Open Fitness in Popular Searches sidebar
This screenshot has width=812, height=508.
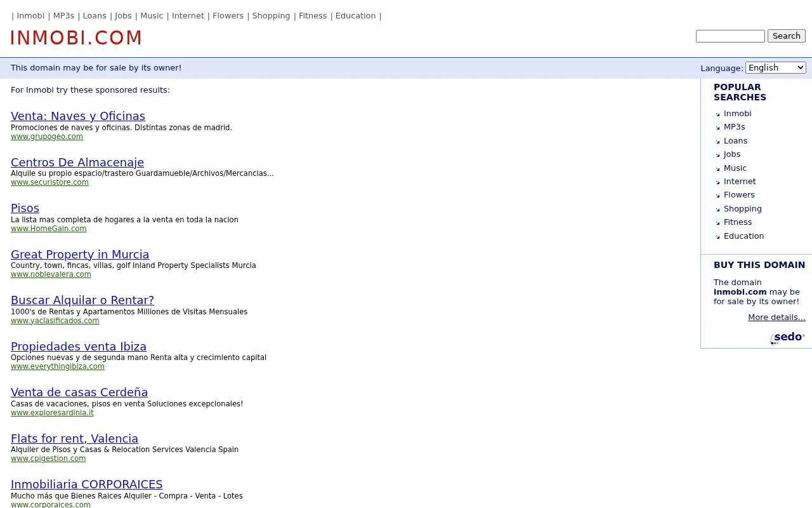pyautogui.click(x=738, y=222)
